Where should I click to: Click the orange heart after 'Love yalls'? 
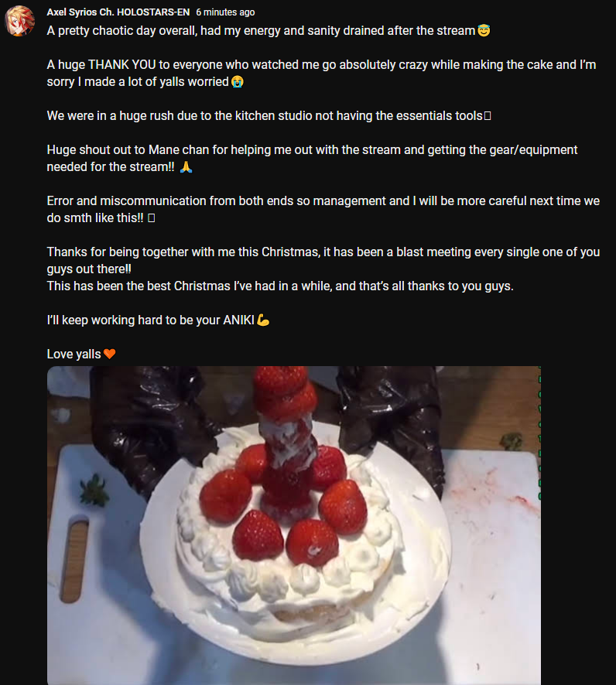click(110, 354)
